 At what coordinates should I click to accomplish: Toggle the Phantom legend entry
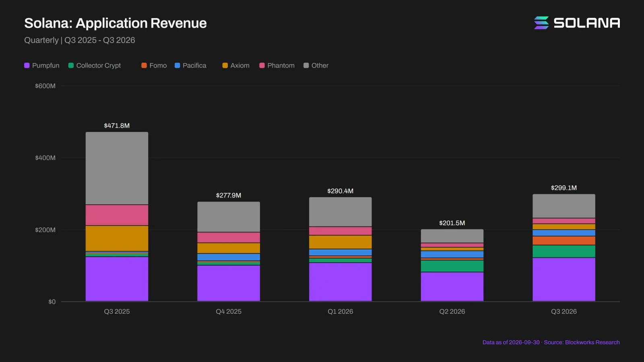[x=277, y=66]
